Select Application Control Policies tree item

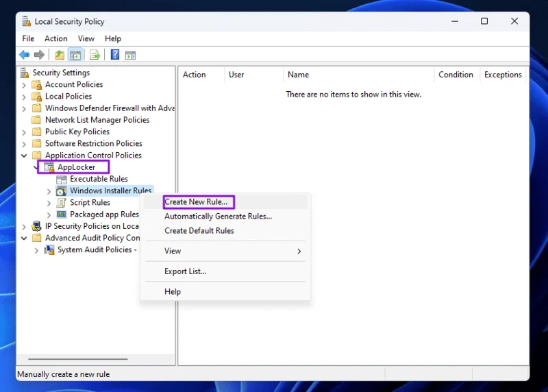[x=93, y=156]
